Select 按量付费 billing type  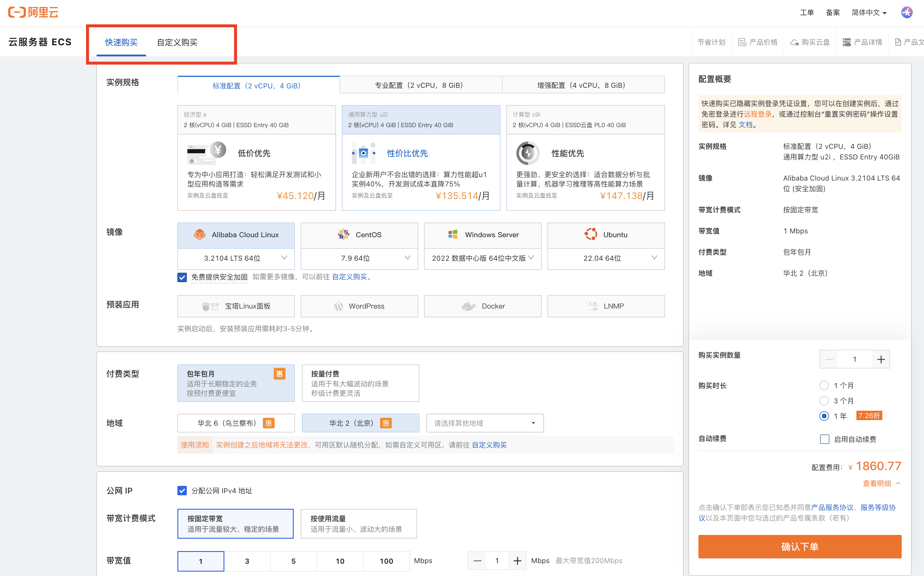[360, 383]
